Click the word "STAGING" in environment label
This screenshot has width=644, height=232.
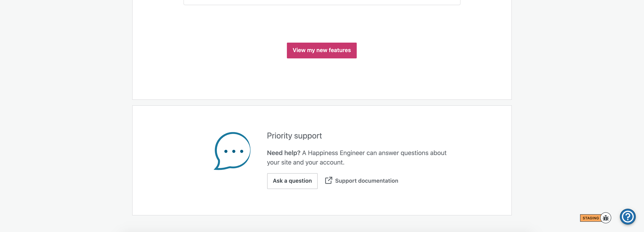click(x=591, y=218)
